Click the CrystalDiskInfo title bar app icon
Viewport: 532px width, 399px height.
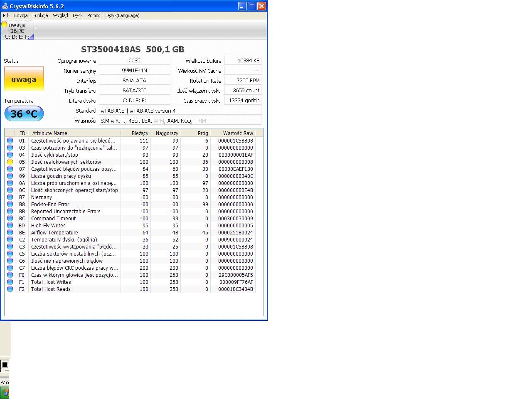coord(5,6)
